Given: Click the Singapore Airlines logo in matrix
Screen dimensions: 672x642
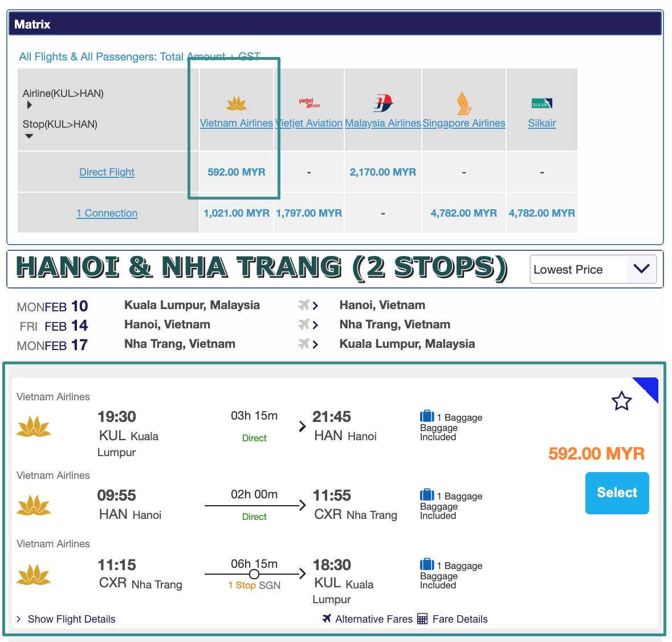Looking at the screenshot, I should 464,103.
